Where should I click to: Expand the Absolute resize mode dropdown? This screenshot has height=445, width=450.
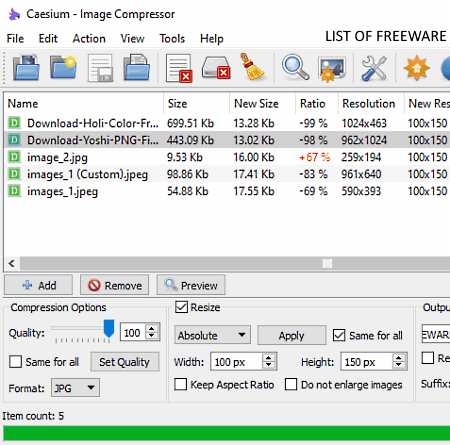(212, 335)
